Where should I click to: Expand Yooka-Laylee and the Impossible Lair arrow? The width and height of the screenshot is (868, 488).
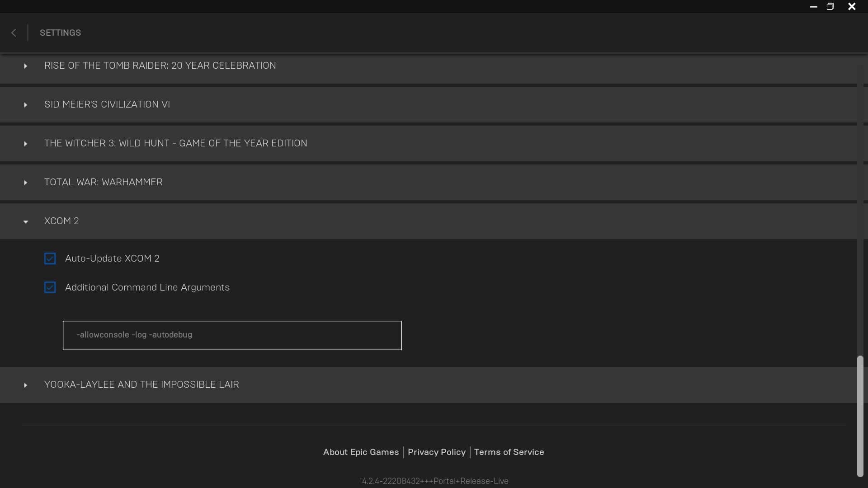25,385
